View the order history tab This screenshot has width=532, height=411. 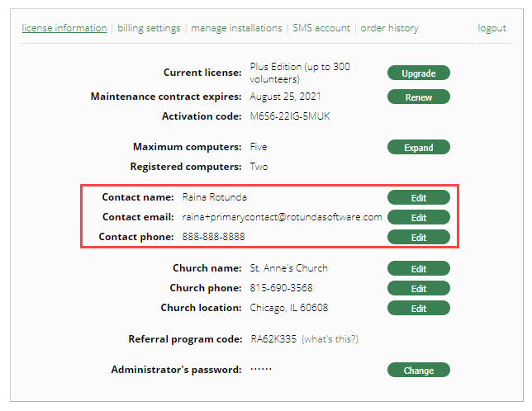[x=390, y=28]
